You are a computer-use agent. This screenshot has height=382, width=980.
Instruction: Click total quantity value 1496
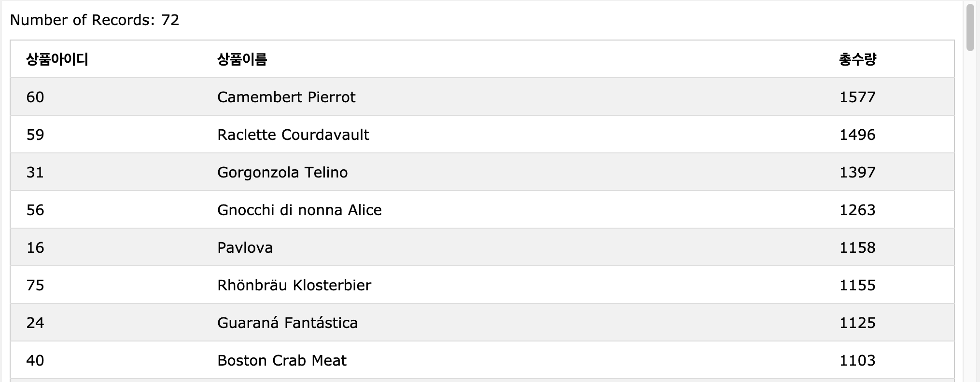point(857,135)
